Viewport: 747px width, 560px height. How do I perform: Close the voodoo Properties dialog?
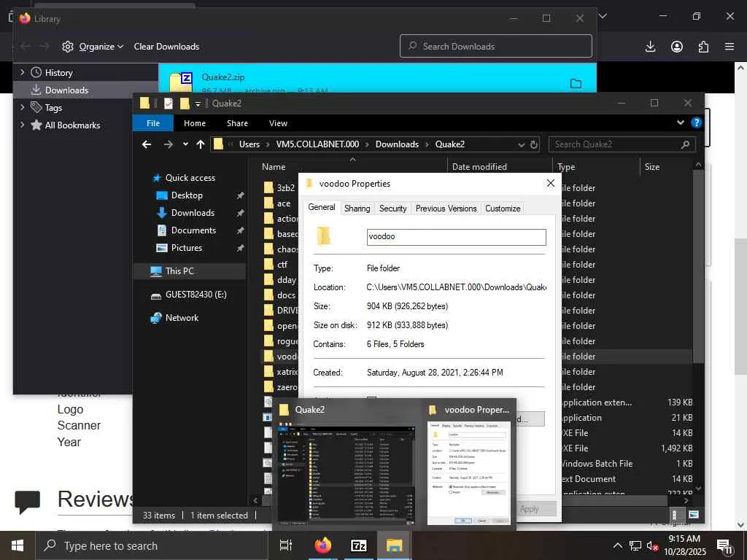(551, 183)
